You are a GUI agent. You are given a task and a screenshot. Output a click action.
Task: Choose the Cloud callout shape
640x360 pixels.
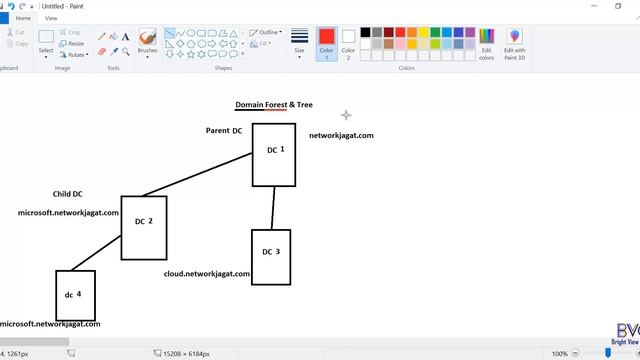click(x=233, y=54)
